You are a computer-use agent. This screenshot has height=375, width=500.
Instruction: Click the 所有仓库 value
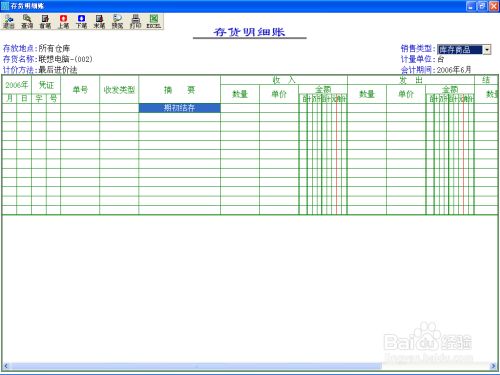pyautogui.click(x=54, y=48)
